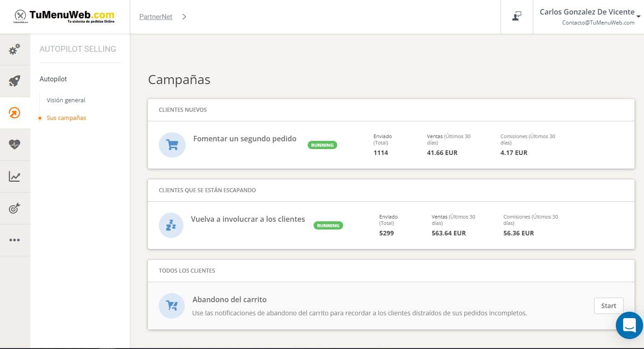644x349 pixels.
Task: Open the heartbeat heart sidebar icon
Action: tap(15, 145)
